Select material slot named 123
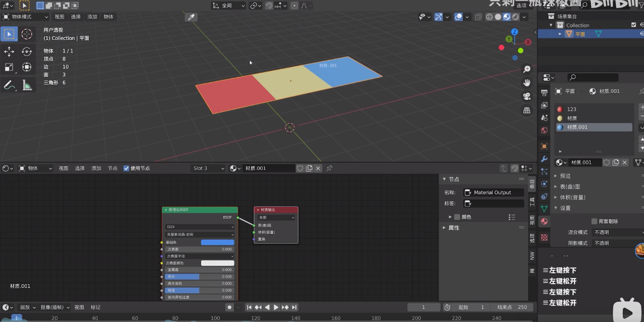Image resolution: width=644 pixels, height=322 pixels. (x=594, y=109)
